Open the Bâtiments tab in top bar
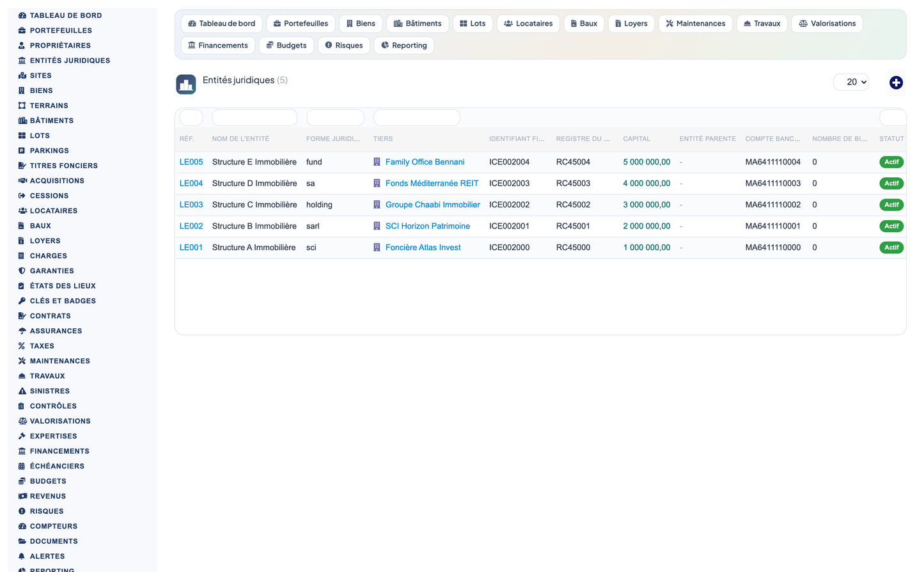 pos(418,24)
